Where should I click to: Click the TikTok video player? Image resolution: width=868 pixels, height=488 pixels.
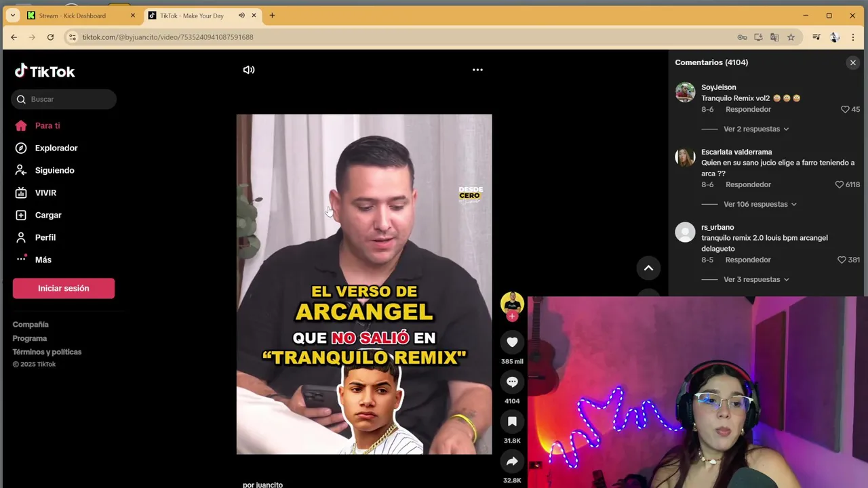tap(364, 284)
